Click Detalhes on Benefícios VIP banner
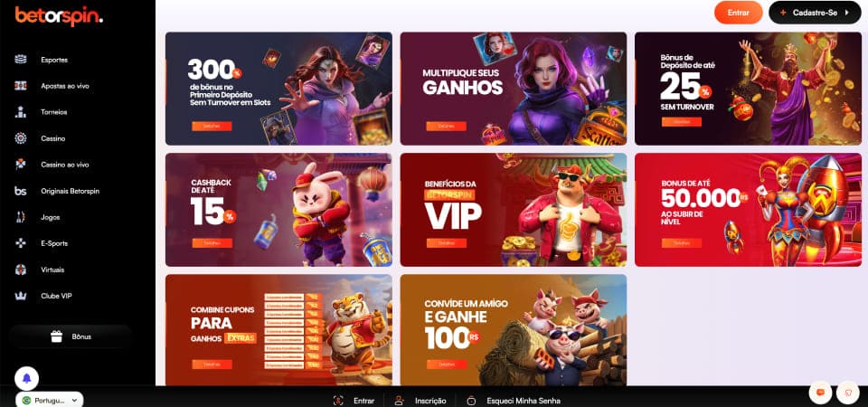Viewport: 868px width, 407px height. [x=446, y=243]
